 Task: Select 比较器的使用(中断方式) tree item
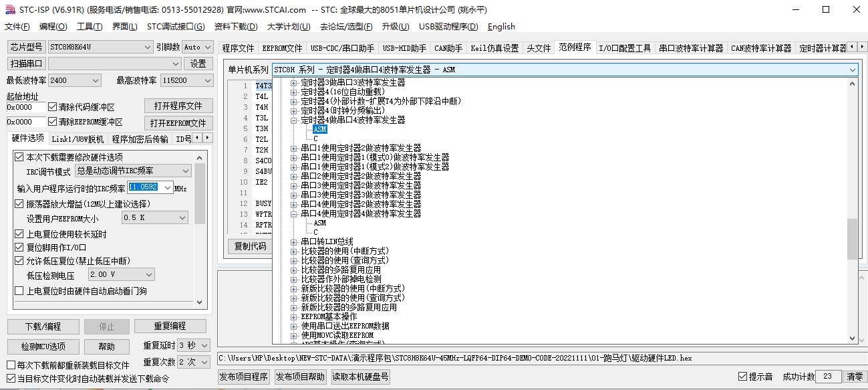coord(344,252)
